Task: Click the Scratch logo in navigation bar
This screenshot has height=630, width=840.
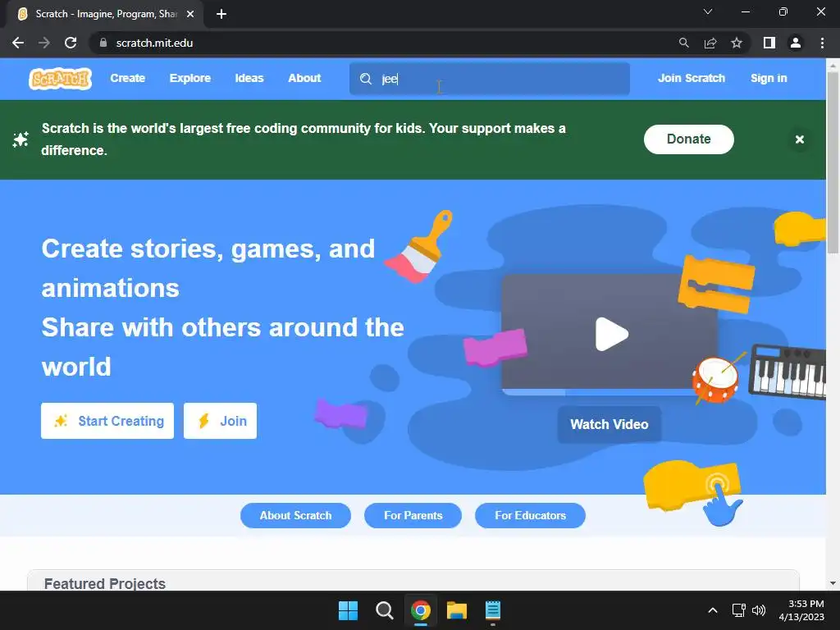Action: 60,79
